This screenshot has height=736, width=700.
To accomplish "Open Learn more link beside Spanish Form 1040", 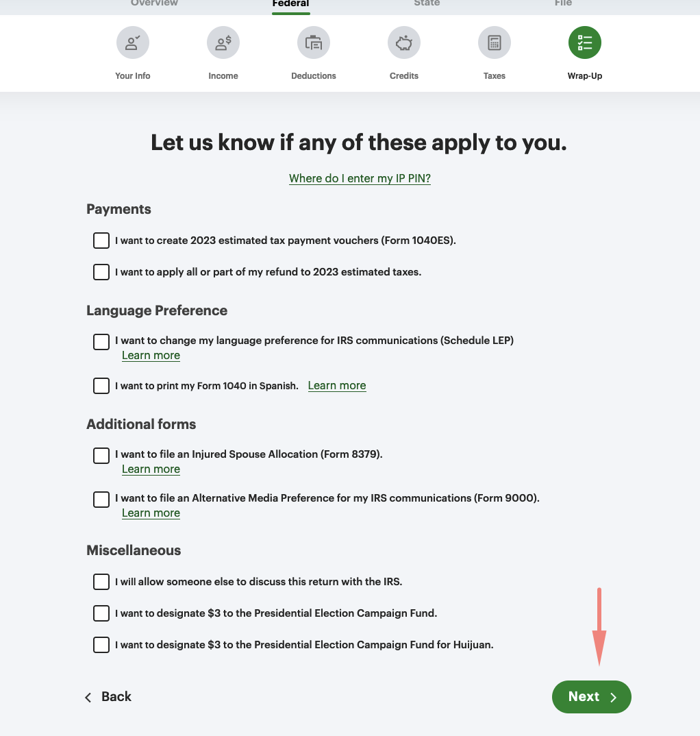I will point(337,386).
